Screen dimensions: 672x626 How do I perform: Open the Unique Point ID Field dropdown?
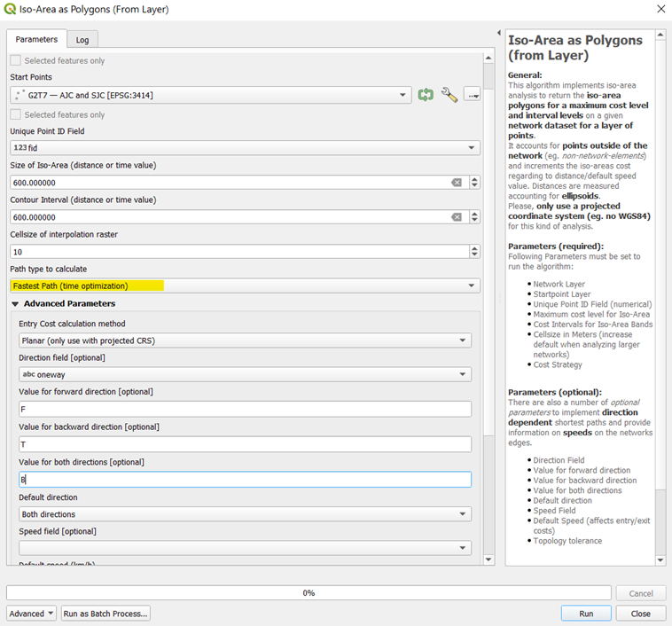[x=245, y=148]
